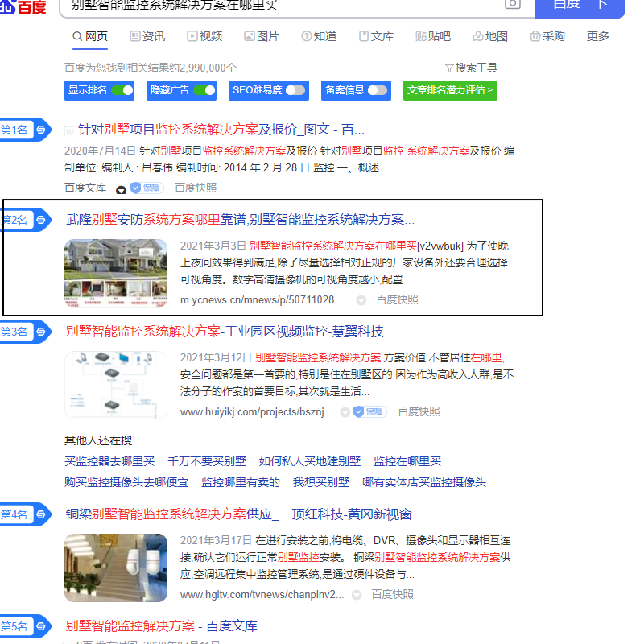Click the m.ycnews.cn result URL

click(264, 299)
